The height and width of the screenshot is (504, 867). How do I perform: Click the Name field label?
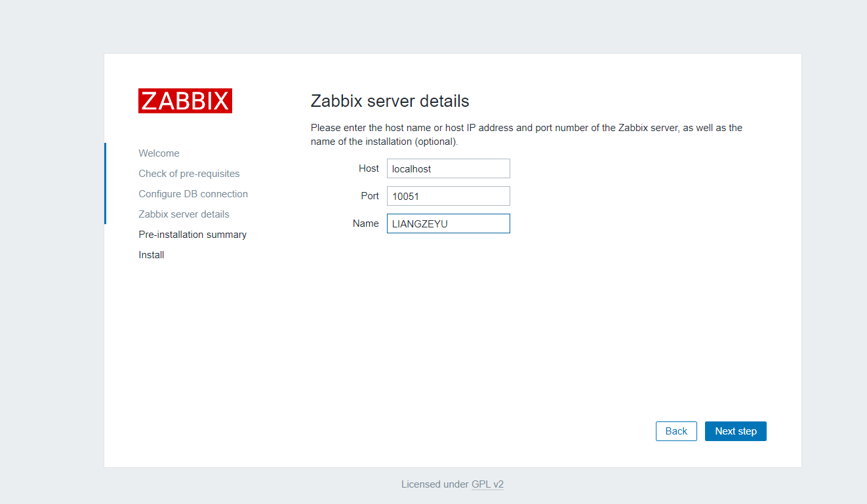click(x=365, y=223)
